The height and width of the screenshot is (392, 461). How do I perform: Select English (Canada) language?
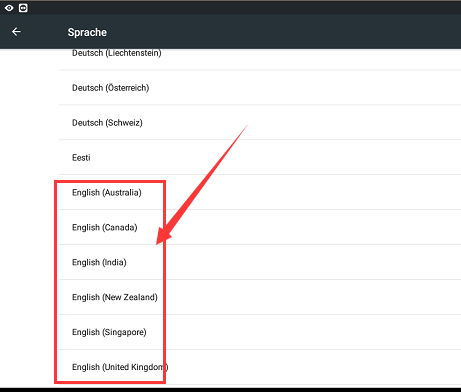260,227
